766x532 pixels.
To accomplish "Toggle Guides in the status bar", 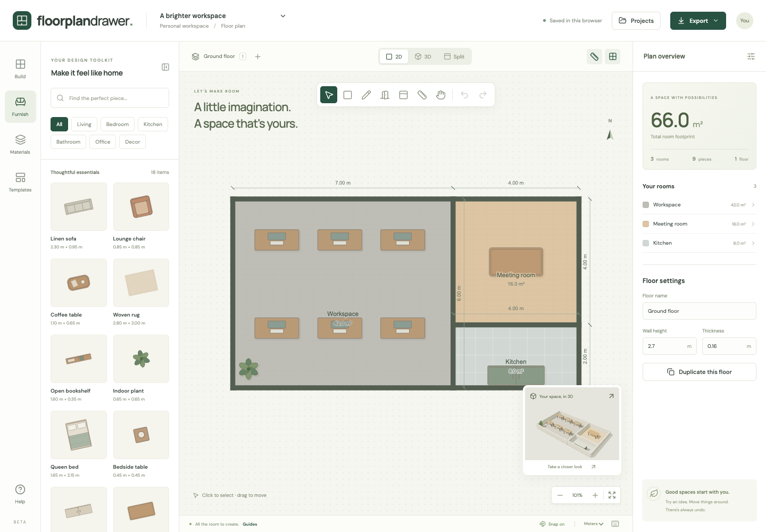I will click(250, 524).
